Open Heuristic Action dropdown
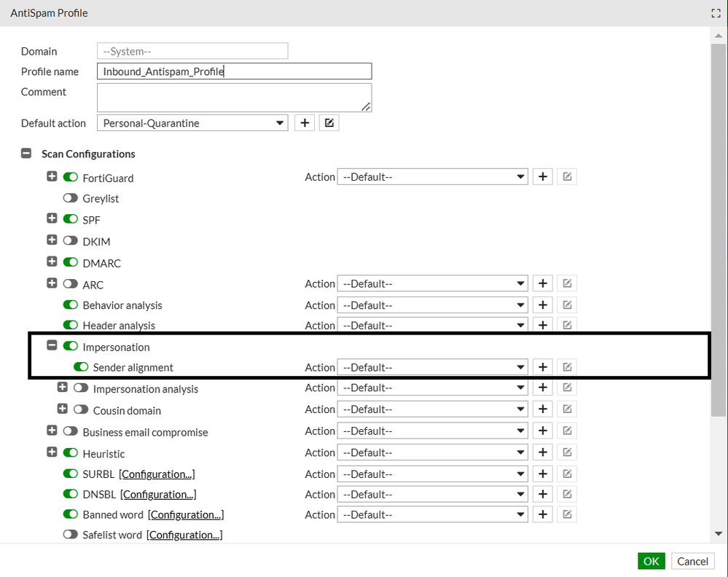Screen dimensions: 728x577 point(433,452)
